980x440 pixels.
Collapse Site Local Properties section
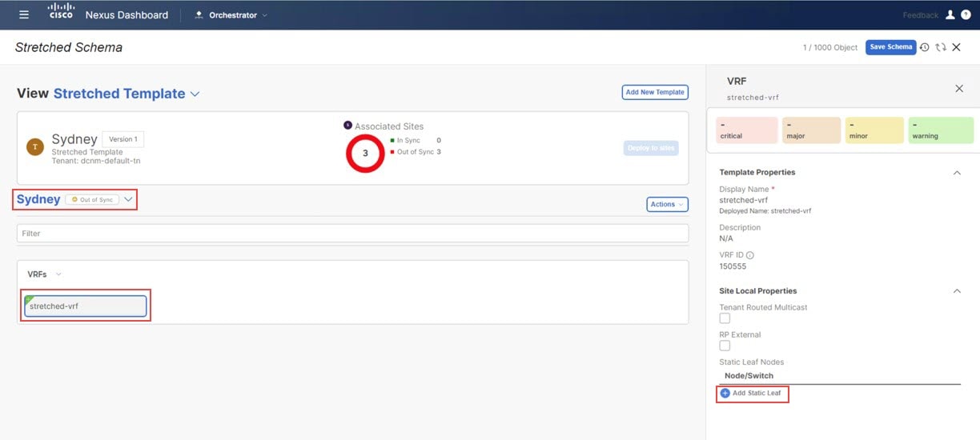pyautogui.click(x=957, y=291)
